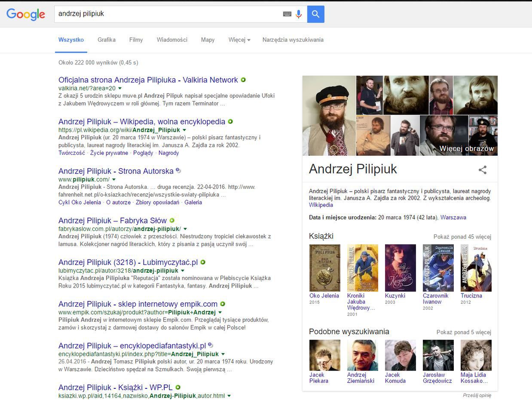Open Jarosław Grzędowicz related search photo
The image size is (532, 400).
(438, 355)
